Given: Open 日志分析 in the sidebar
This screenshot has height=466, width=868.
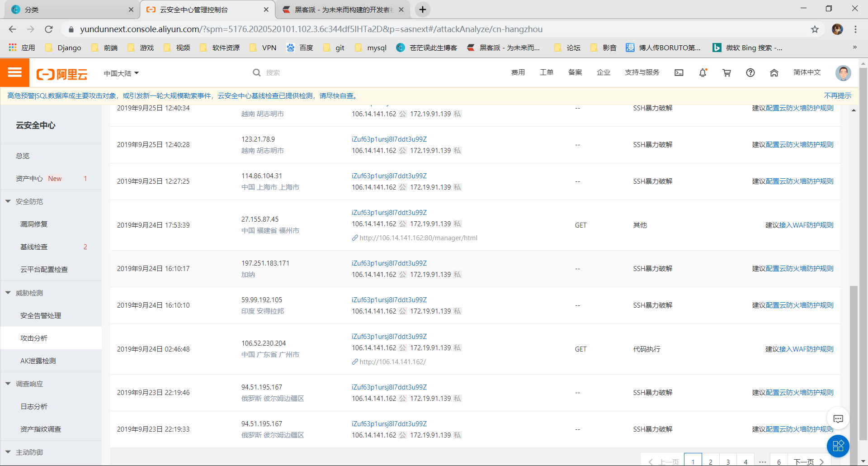Looking at the screenshot, I should pos(34,406).
